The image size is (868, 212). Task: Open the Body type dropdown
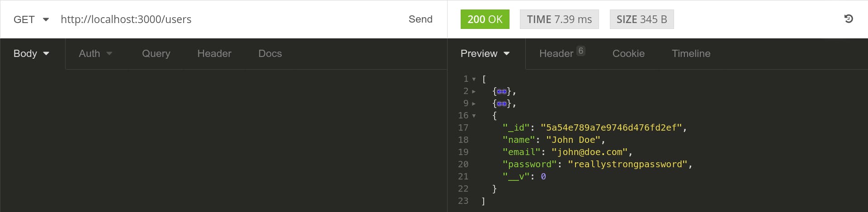(31, 53)
